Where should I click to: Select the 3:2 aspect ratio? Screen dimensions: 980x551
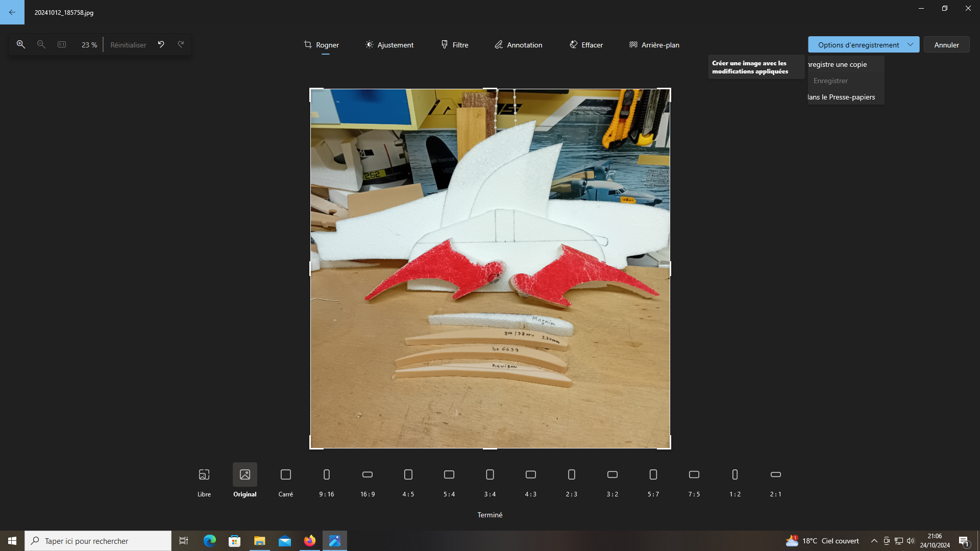tap(612, 482)
